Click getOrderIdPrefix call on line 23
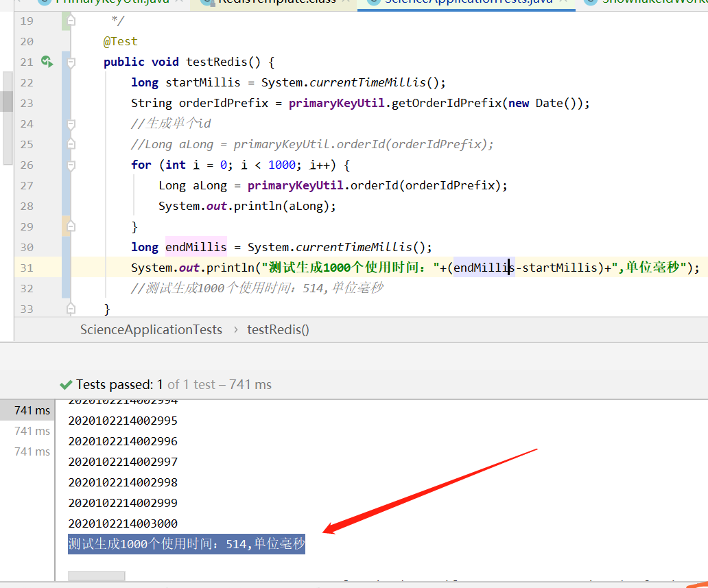 click(x=447, y=104)
